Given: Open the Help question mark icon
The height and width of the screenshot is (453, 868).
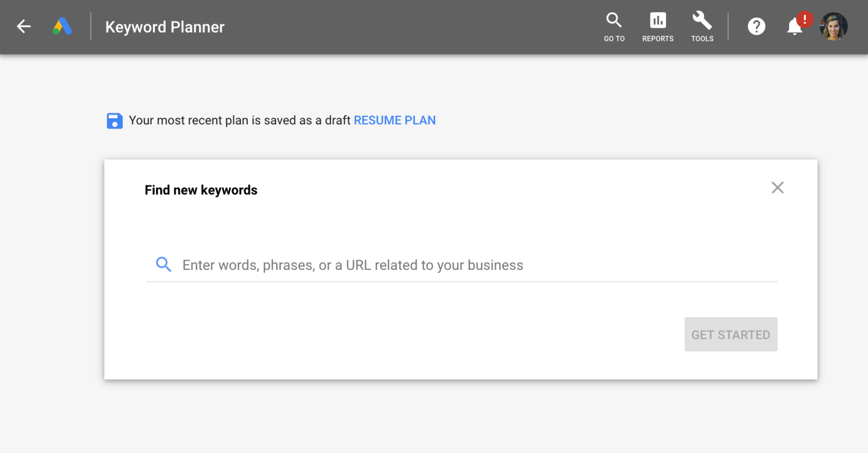Looking at the screenshot, I should 756,27.
